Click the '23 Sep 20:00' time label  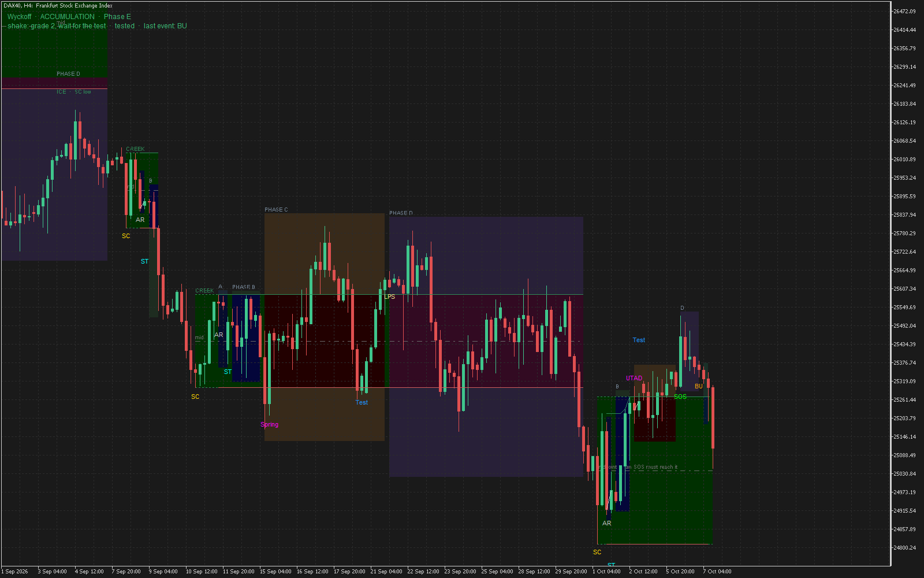tap(460, 572)
